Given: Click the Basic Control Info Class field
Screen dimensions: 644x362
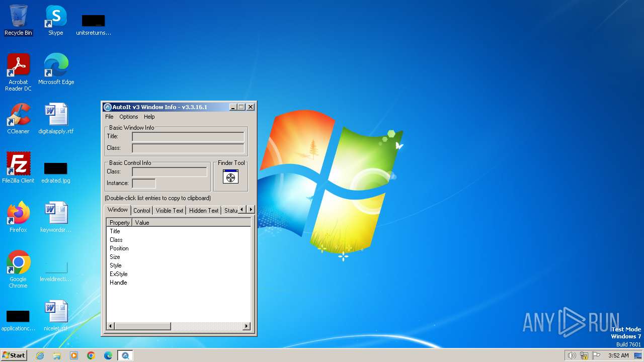Looking at the screenshot, I should [x=170, y=171].
